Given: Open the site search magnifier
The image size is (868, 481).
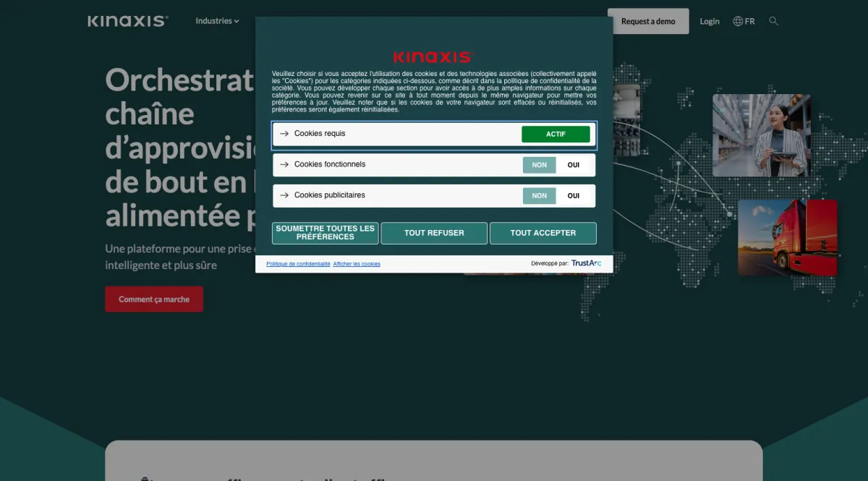Looking at the screenshot, I should tap(773, 21).
